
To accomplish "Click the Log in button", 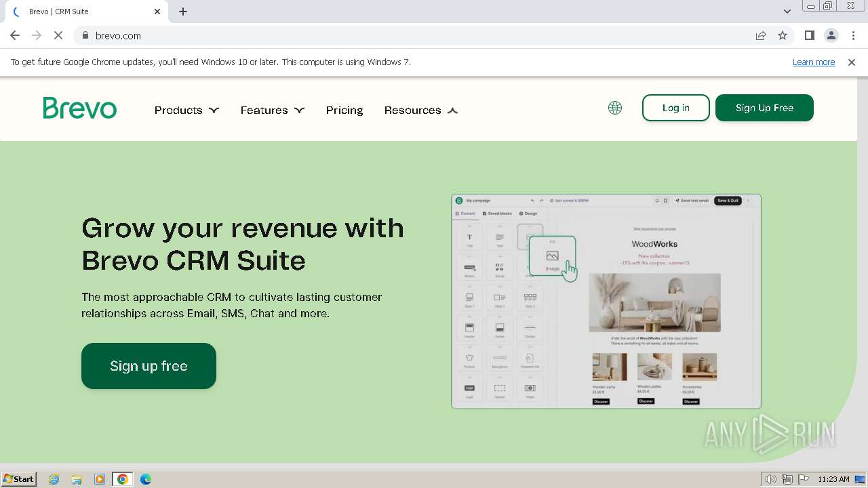I will [x=676, y=108].
